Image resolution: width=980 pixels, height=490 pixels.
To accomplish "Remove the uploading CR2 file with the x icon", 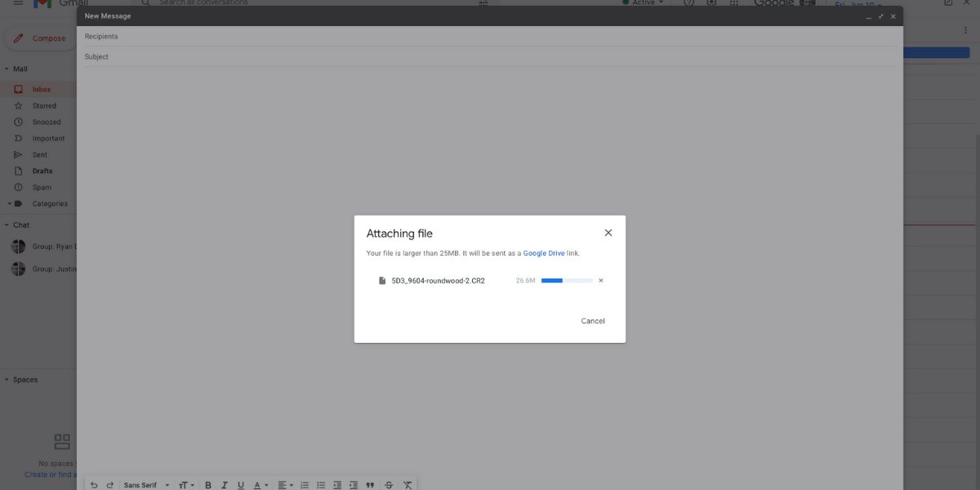I will point(601,280).
